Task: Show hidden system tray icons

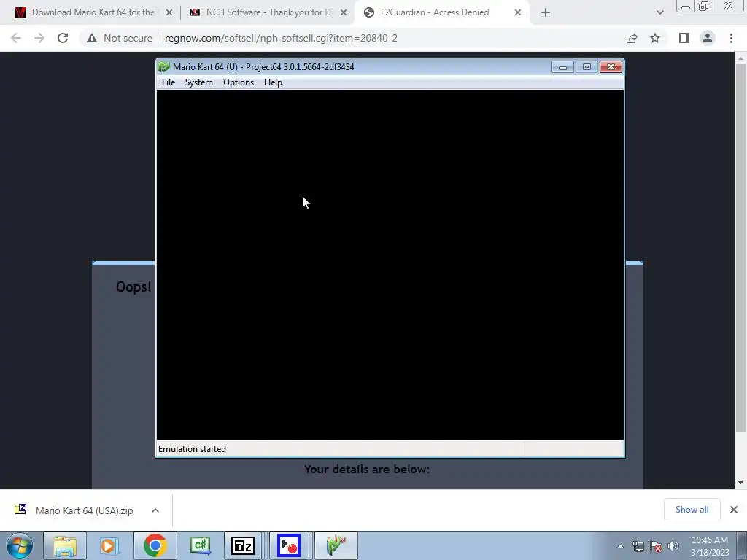Action: coord(620,546)
